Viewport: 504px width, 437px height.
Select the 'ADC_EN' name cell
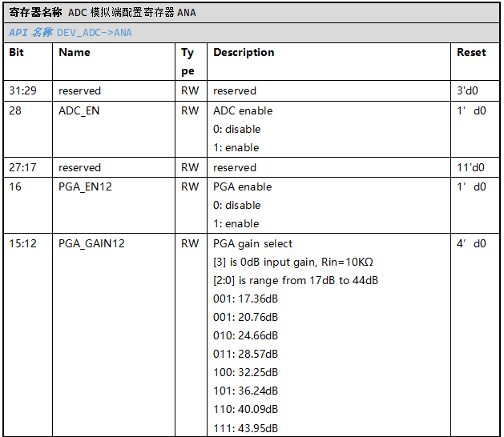pos(79,111)
